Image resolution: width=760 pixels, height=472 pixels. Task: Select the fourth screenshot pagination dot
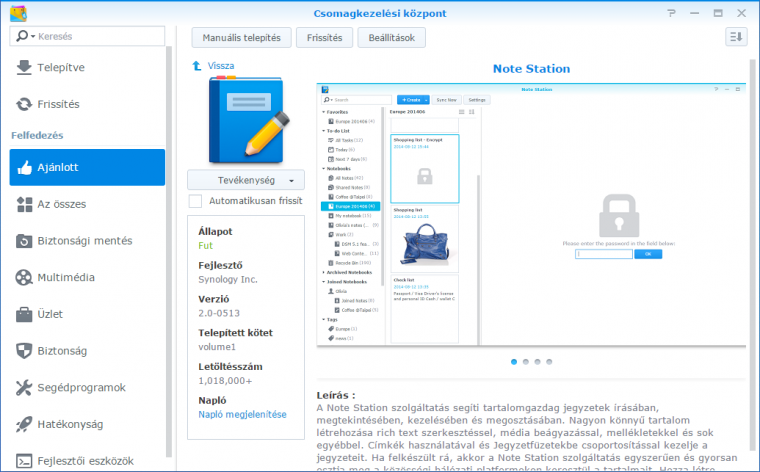(x=549, y=362)
